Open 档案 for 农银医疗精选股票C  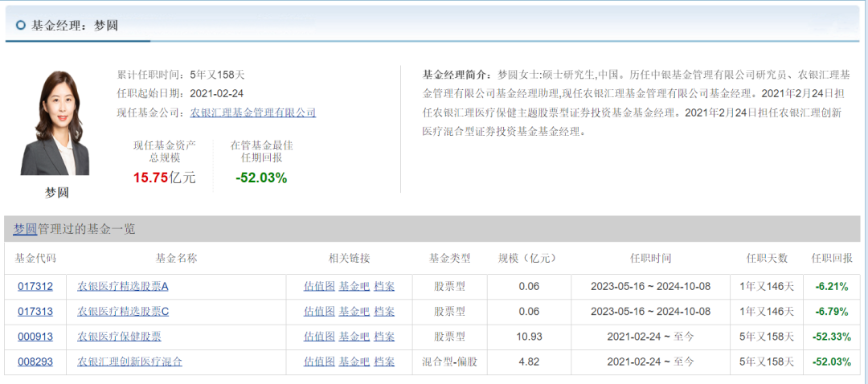point(384,312)
